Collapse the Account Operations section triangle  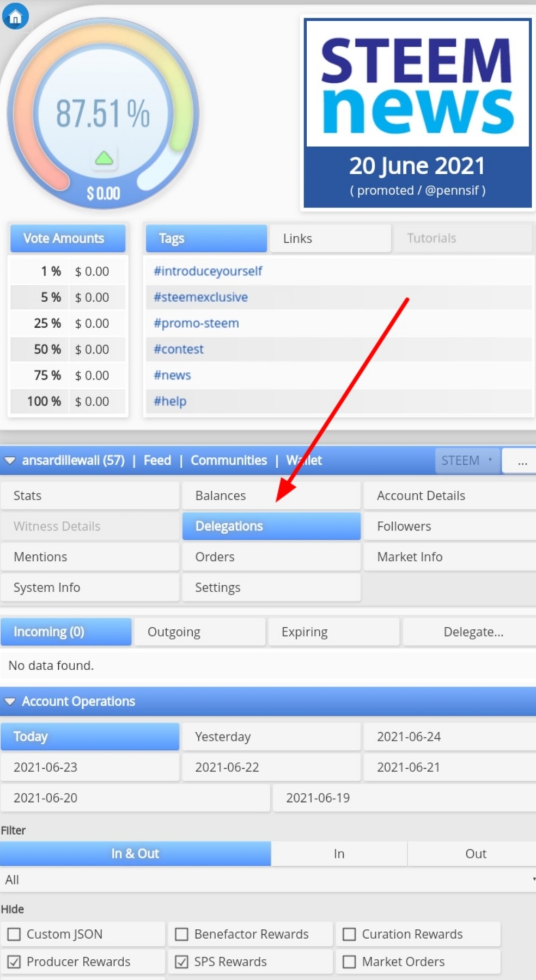pyautogui.click(x=10, y=701)
